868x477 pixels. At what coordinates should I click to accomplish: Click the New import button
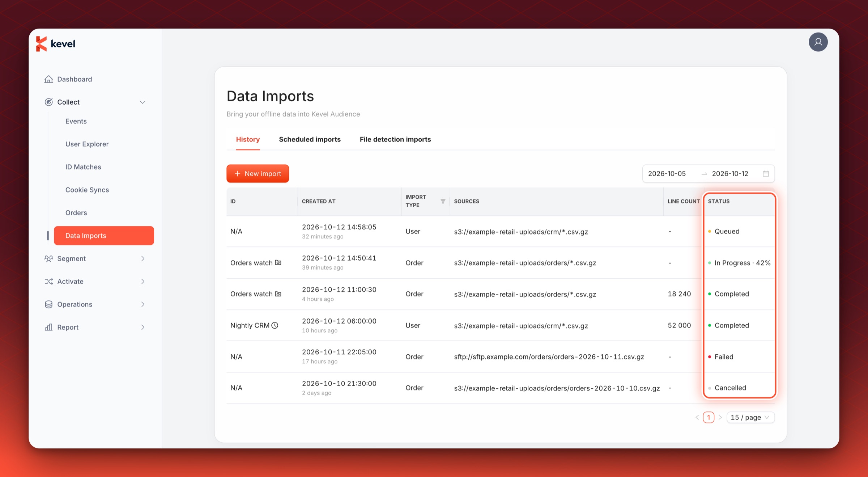(258, 174)
